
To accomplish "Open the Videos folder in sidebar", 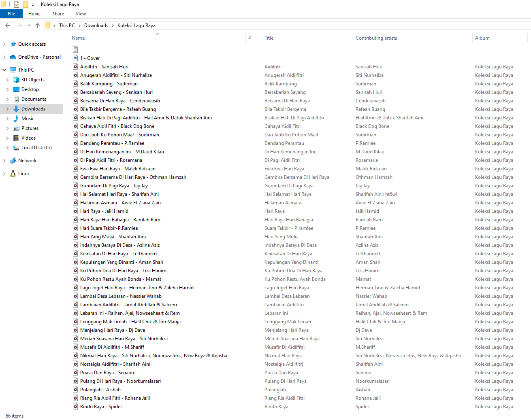I will [28, 138].
